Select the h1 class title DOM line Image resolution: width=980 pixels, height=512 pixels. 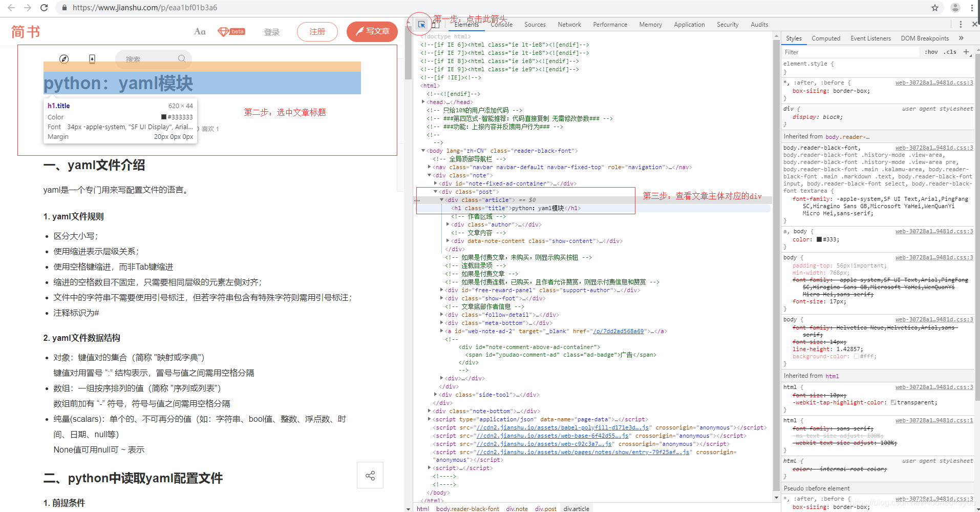[x=516, y=208]
